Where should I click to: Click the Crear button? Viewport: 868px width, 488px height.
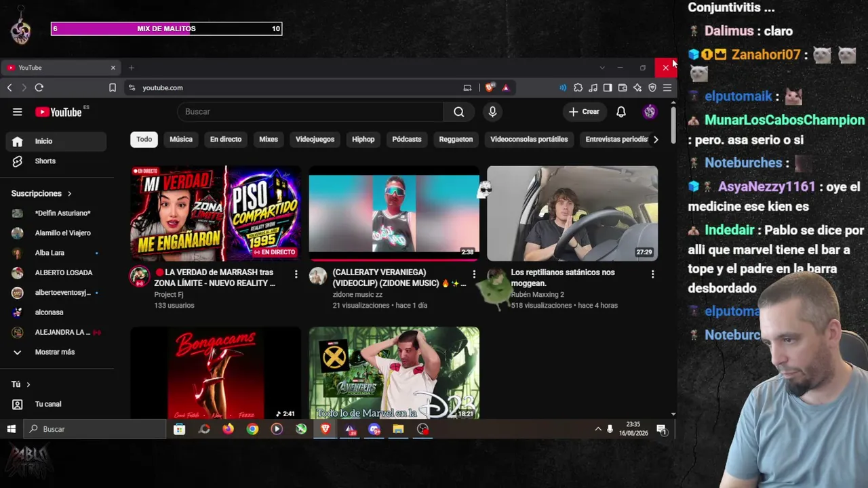(x=584, y=112)
